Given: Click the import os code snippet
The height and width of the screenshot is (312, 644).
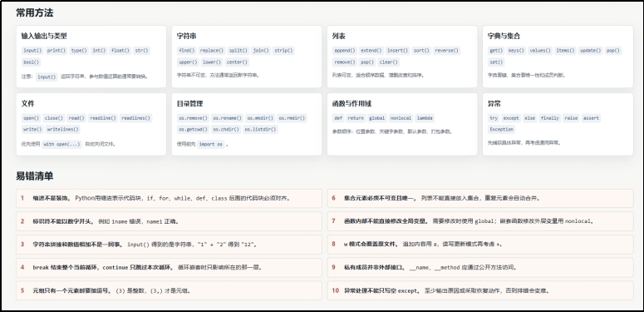Looking at the screenshot, I should point(211,144).
